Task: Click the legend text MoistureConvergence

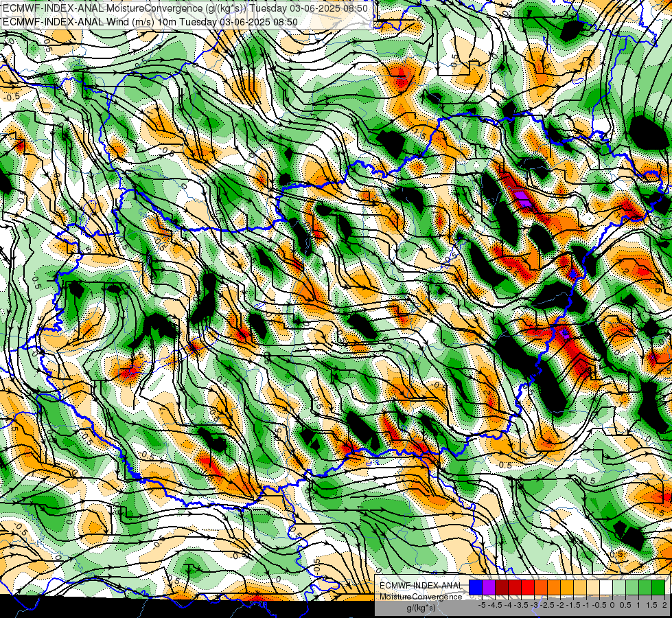Action: (421, 597)
